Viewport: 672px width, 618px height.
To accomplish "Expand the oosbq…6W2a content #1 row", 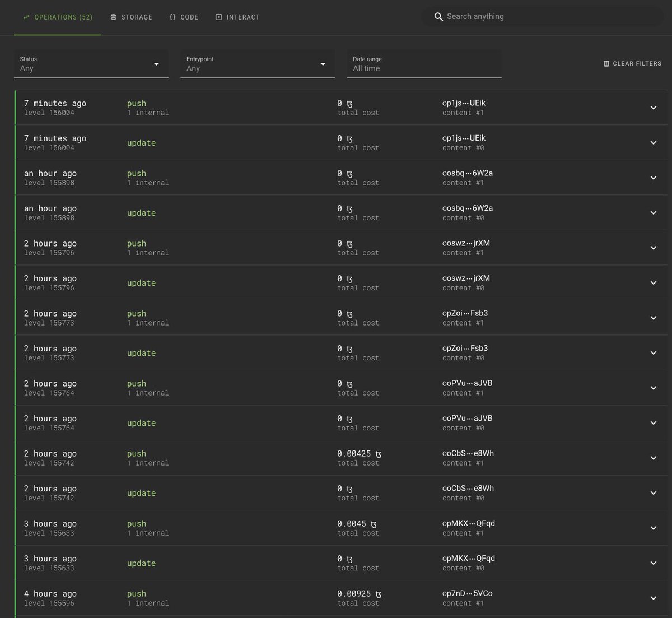I will tap(653, 178).
